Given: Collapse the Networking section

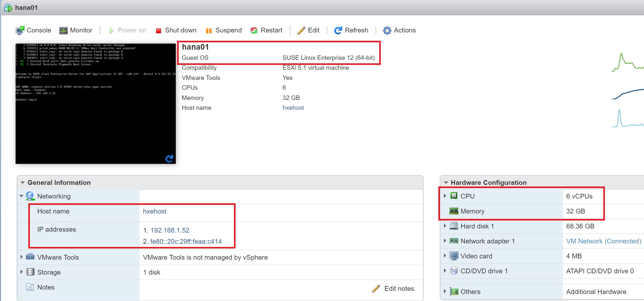Looking at the screenshot, I should (x=21, y=196).
